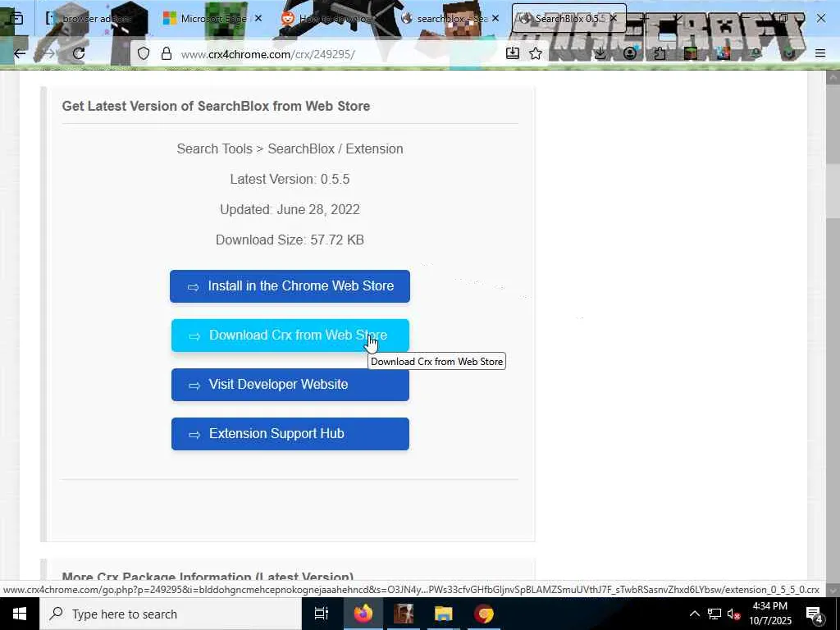Click the Firefox taskbar icon
Image resolution: width=840 pixels, height=630 pixels.
[x=363, y=614]
